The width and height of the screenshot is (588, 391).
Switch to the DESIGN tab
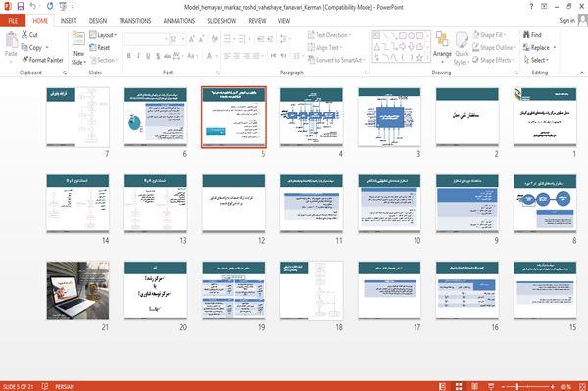[97, 21]
